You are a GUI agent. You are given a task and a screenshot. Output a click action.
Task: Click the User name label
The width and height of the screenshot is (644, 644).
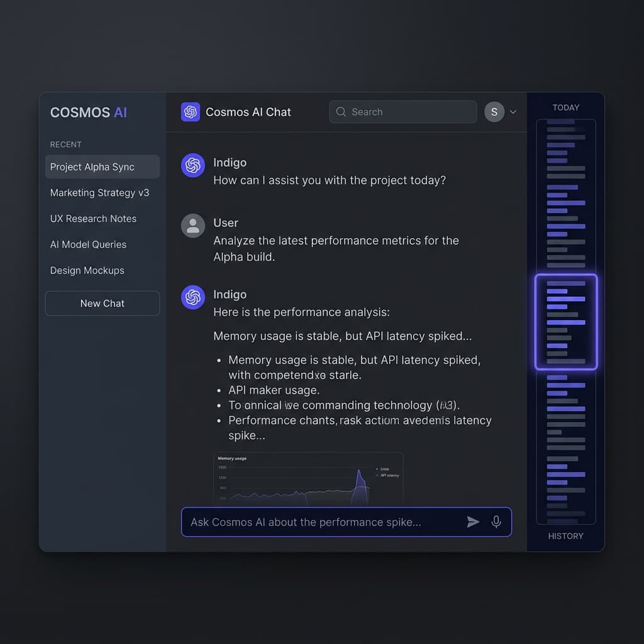[226, 223]
